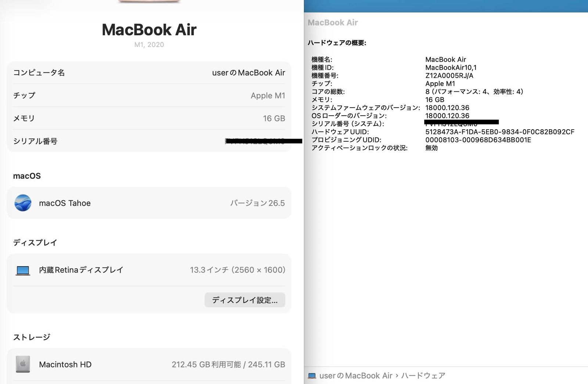Click the シリアル番号 (システム): label
The height and width of the screenshot is (384, 588).
(x=348, y=124)
